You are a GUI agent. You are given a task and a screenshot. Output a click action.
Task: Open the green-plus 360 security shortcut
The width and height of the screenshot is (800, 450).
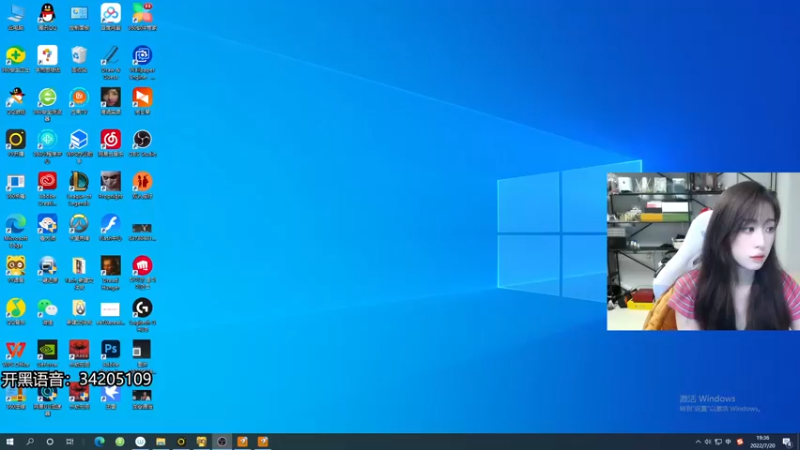[x=16, y=59]
